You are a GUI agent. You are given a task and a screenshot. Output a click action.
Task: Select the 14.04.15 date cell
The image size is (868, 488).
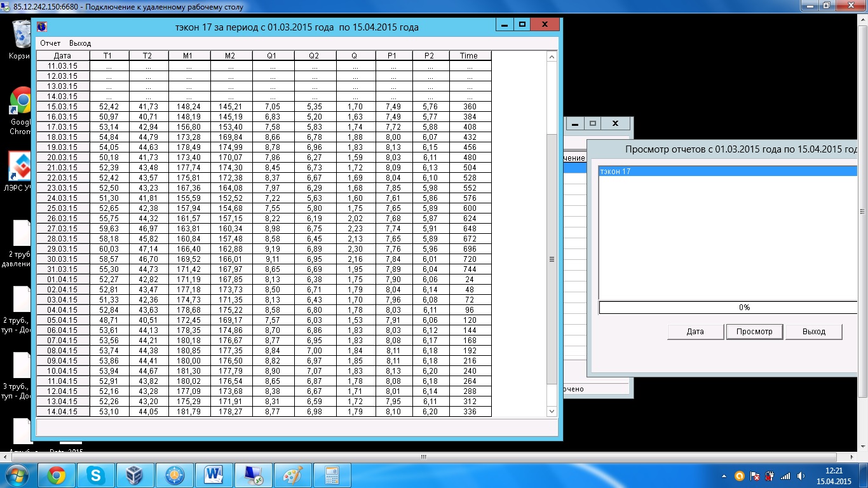pos(62,412)
